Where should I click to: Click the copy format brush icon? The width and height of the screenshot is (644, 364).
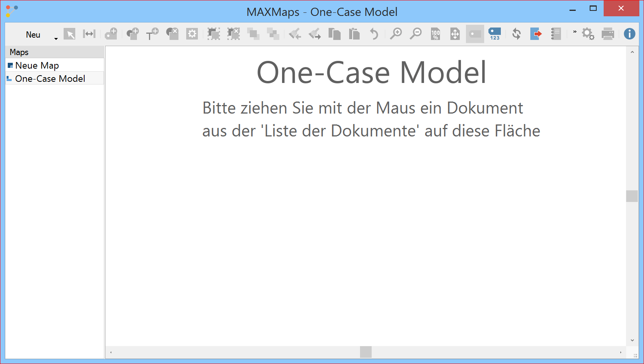click(295, 34)
